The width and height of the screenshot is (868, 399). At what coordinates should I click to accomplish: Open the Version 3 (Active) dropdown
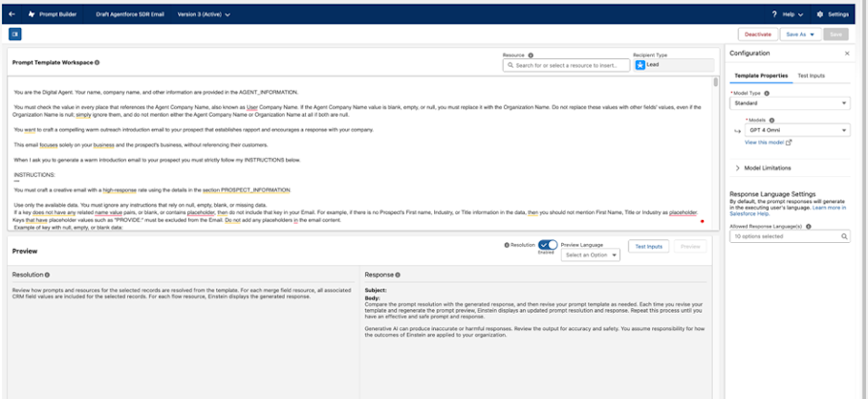pos(204,14)
